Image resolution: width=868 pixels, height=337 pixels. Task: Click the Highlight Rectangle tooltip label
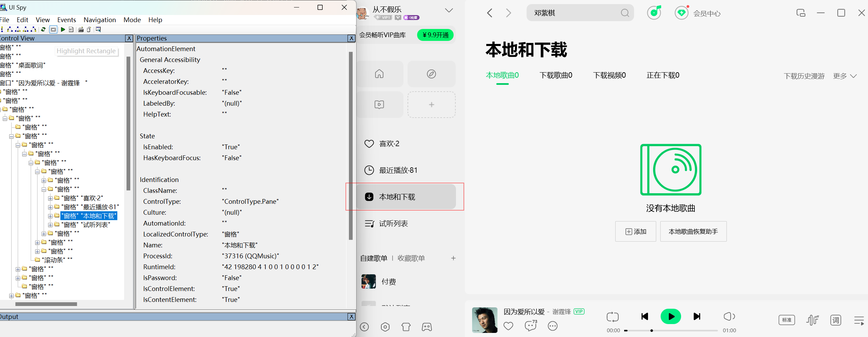86,51
